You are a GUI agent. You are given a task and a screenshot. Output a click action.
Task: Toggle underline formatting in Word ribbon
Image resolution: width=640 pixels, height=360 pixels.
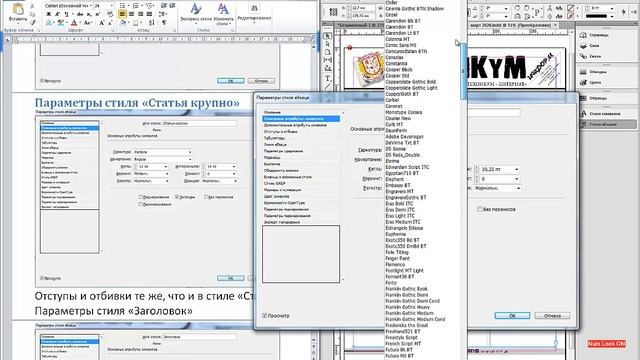[x=67, y=14]
